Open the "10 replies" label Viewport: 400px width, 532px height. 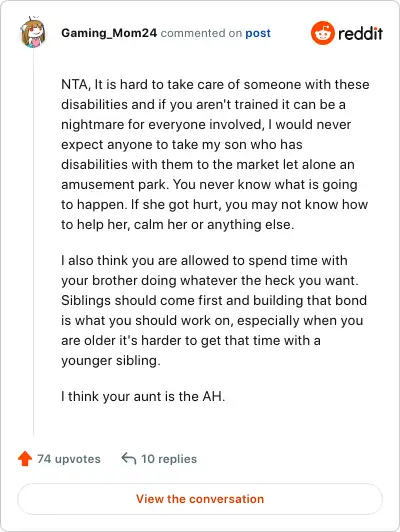coord(169,459)
